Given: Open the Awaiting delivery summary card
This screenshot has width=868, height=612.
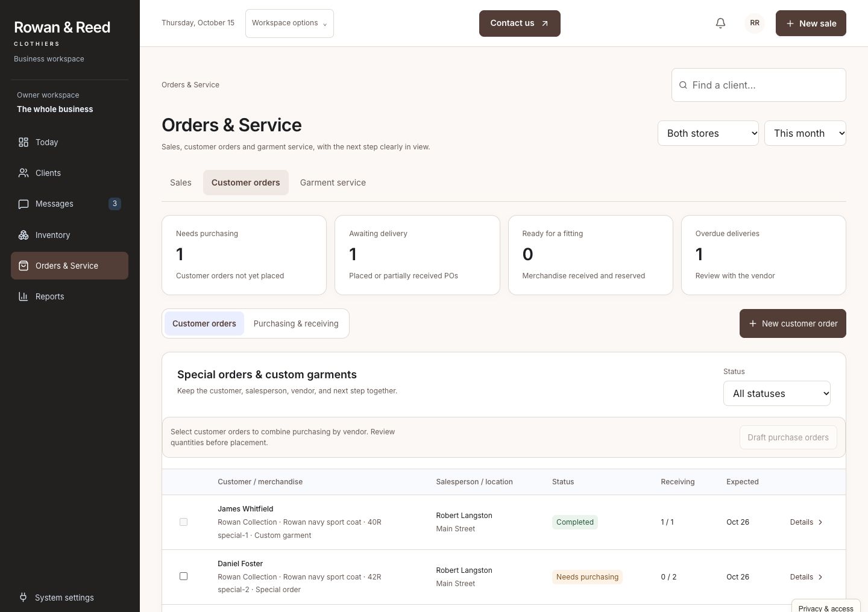Looking at the screenshot, I should tap(417, 255).
